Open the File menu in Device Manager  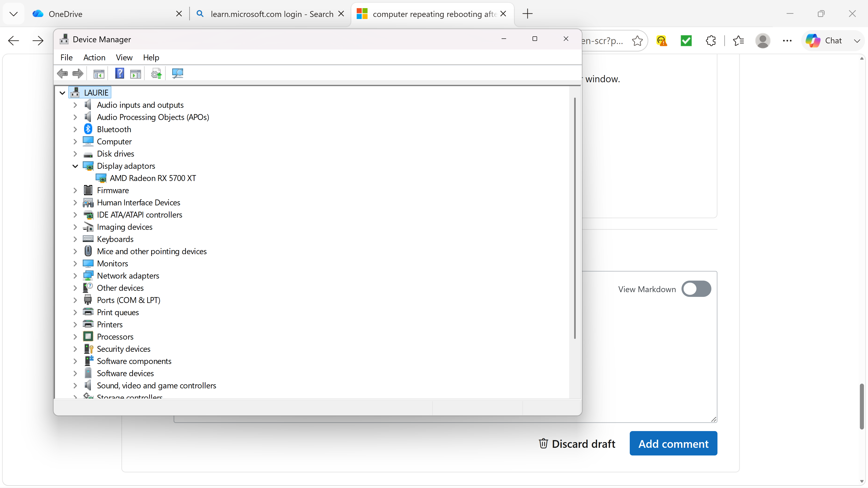pyautogui.click(x=66, y=58)
